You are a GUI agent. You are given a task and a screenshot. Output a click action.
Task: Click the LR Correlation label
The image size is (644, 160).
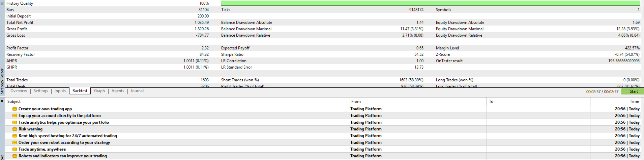(x=234, y=61)
